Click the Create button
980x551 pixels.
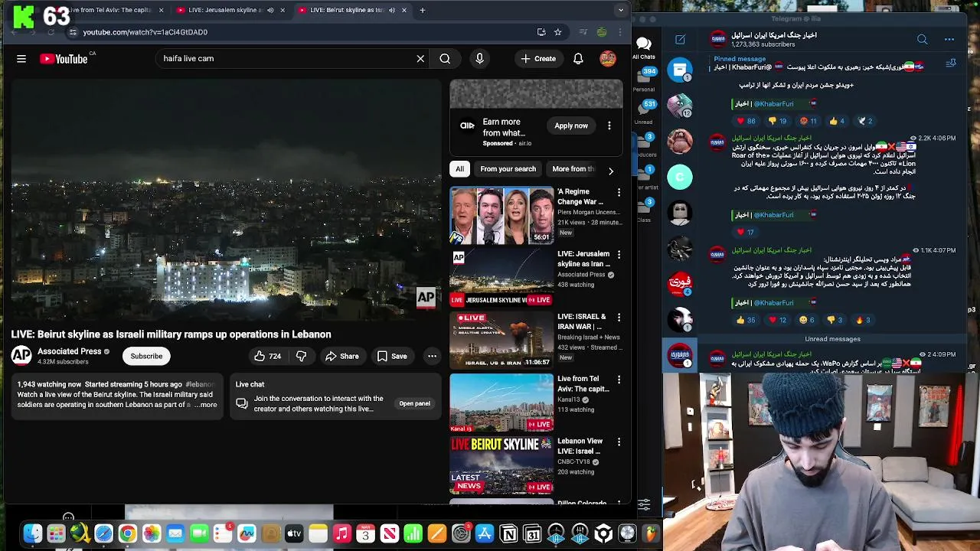(538, 58)
